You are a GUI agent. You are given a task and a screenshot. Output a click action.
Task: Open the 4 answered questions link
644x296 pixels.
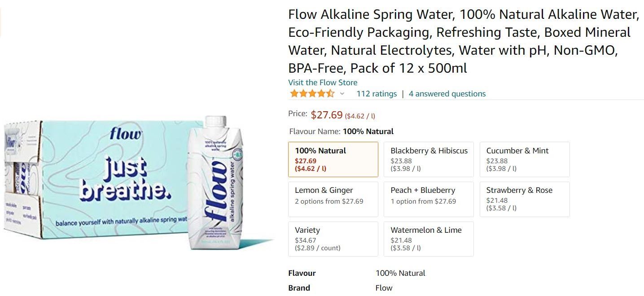pyautogui.click(x=447, y=94)
